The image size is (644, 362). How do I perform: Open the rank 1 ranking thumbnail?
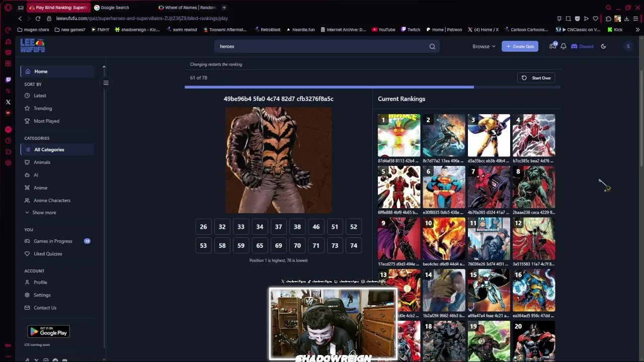(399, 135)
